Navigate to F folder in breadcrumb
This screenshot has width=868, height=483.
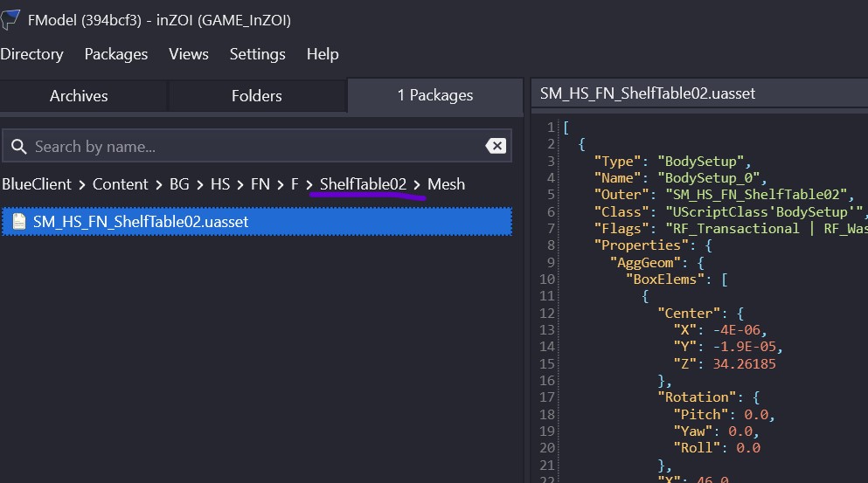click(295, 183)
